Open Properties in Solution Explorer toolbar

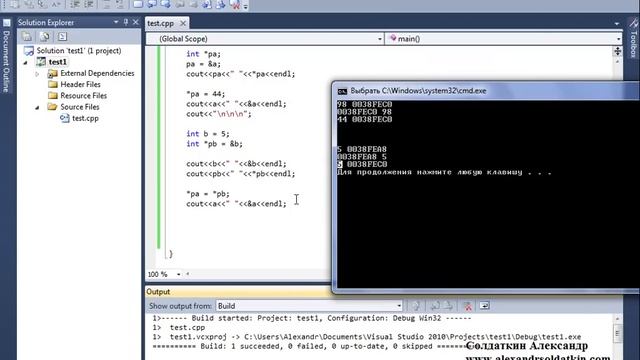tap(27, 37)
